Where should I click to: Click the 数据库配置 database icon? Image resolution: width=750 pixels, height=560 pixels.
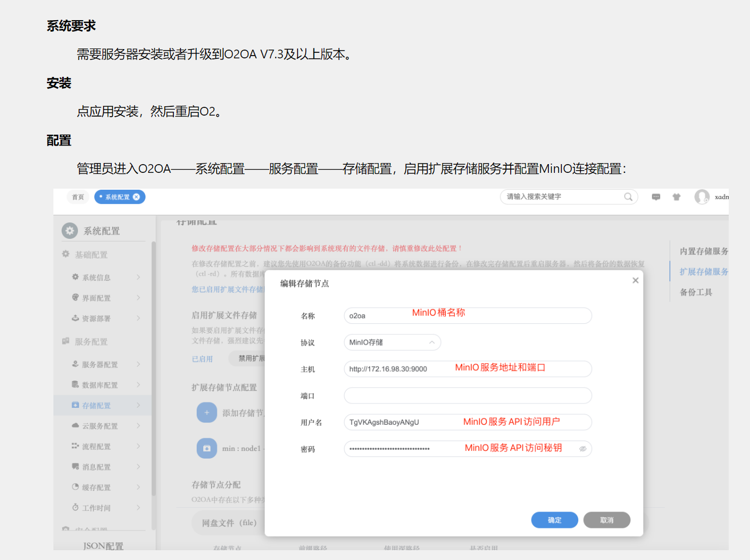point(75,384)
